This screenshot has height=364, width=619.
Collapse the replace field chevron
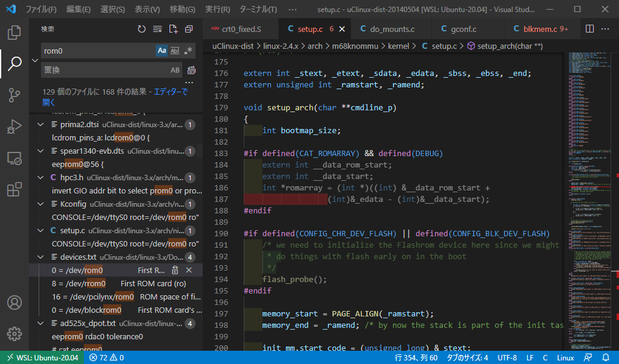coord(34,60)
